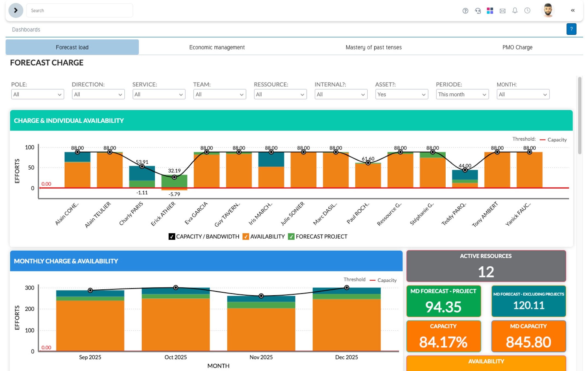
Task: Open the mail envelope icon
Action: tap(502, 11)
